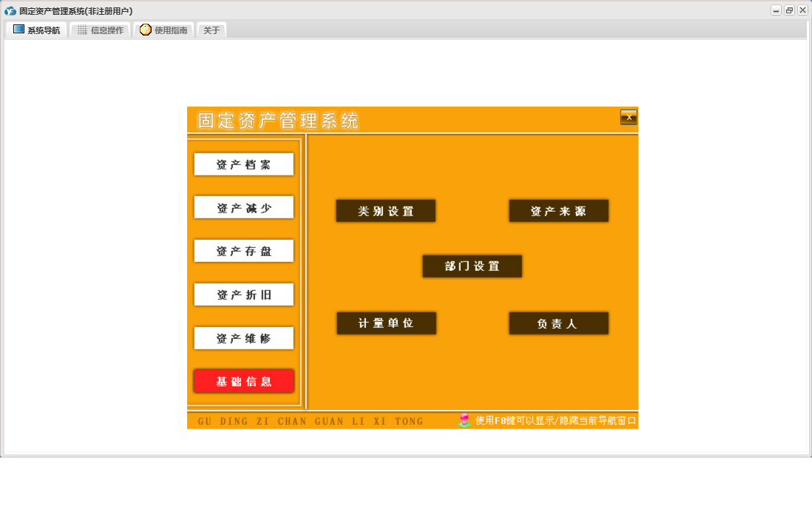Open the 系统导航 tab
Image resolution: width=812 pixels, height=530 pixels.
36,30
